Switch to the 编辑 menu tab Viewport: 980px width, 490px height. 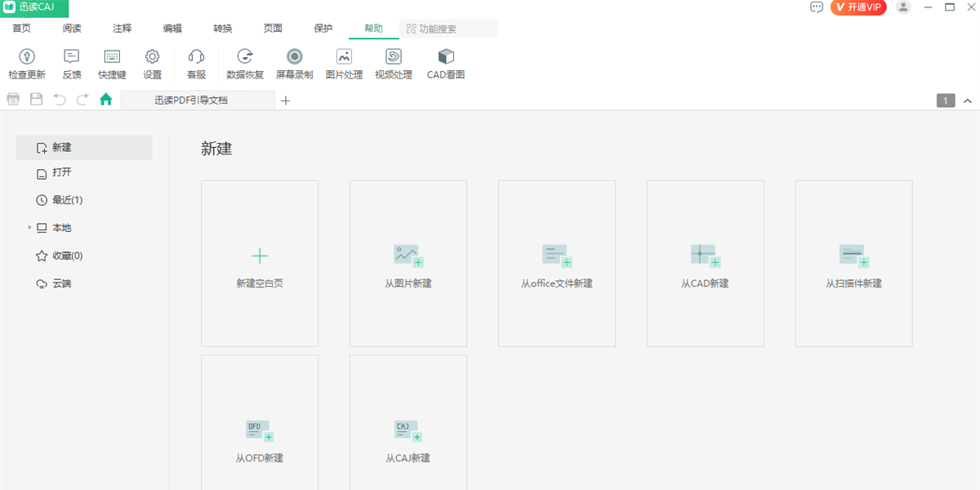(172, 29)
